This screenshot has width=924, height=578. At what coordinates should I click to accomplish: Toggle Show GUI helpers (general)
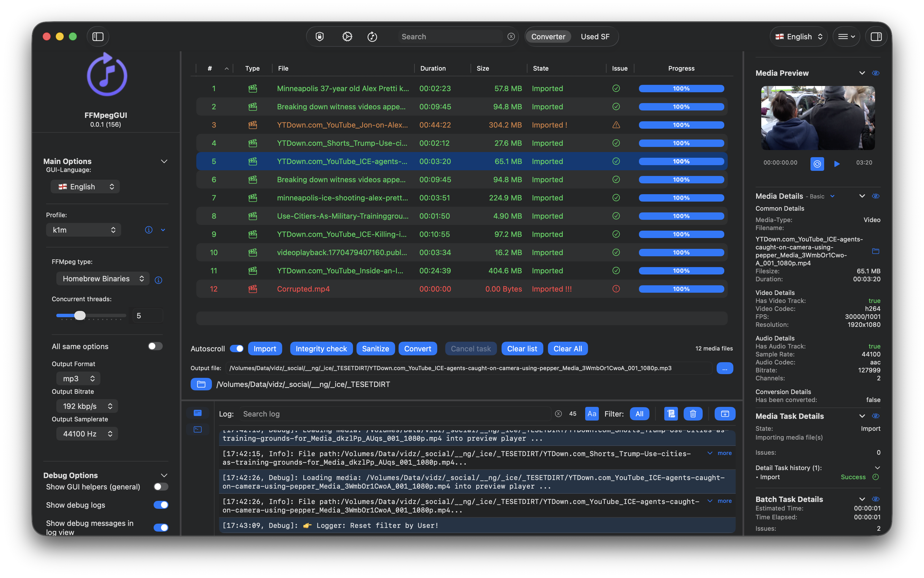161,487
